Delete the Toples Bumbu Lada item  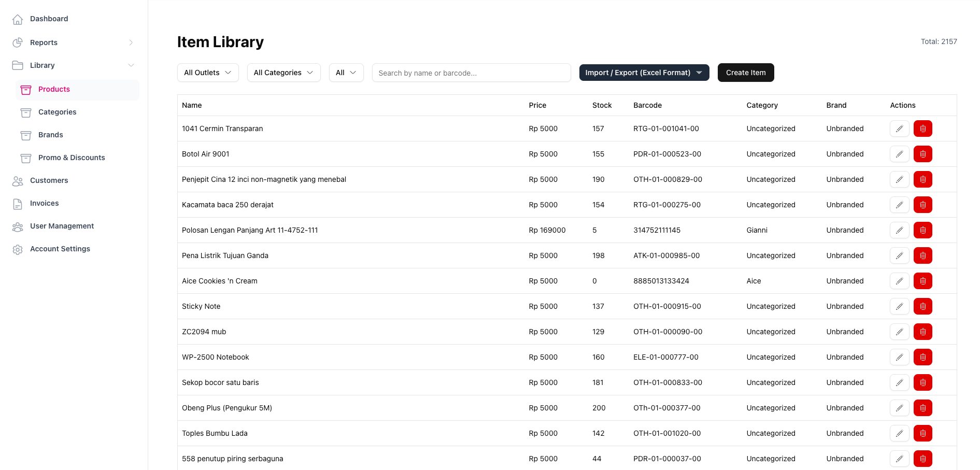click(922, 433)
